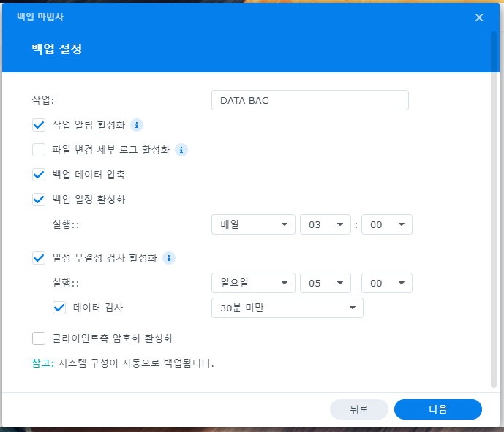Viewport: 504px width, 432px height.
Task: Uncheck the 작업 알림 활성화 checkbox
Action: 39,125
